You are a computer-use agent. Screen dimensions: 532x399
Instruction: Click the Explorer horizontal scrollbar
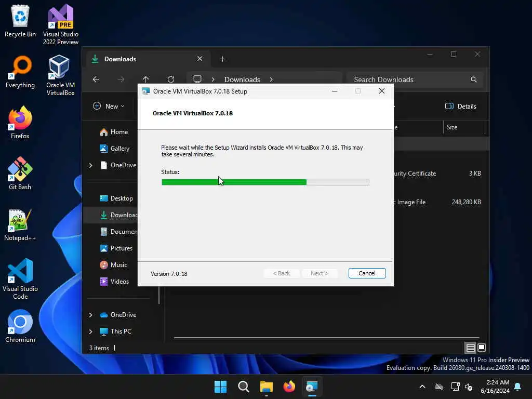[326, 338]
